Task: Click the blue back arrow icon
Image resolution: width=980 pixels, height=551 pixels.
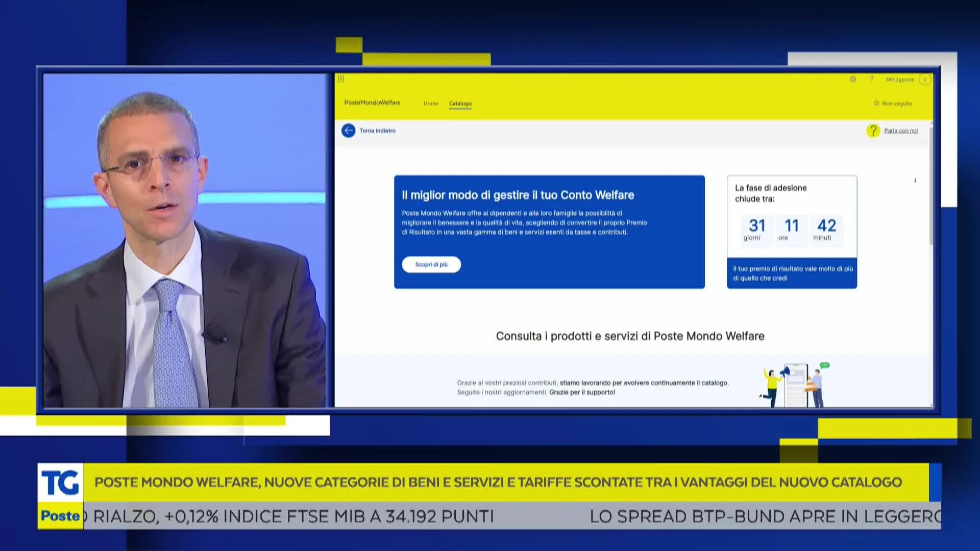Action: tap(348, 131)
